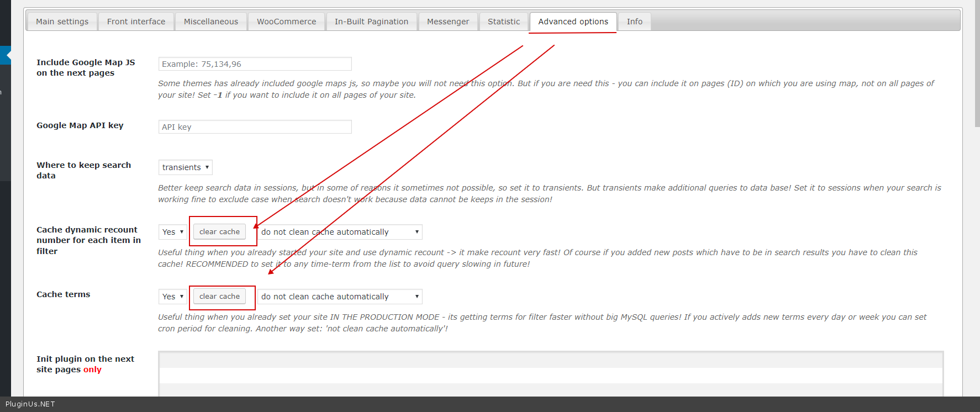Switch to the Statistic tab

pyautogui.click(x=504, y=22)
